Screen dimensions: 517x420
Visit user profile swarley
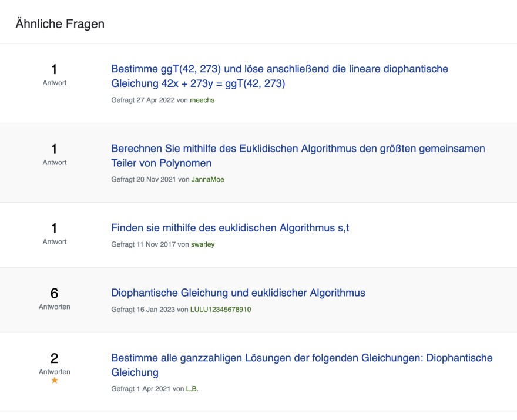(203, 244)
